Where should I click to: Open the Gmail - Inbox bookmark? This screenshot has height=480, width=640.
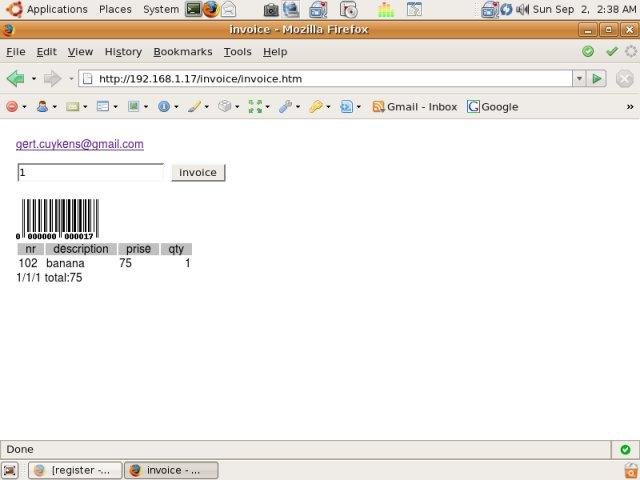[415, 107]
